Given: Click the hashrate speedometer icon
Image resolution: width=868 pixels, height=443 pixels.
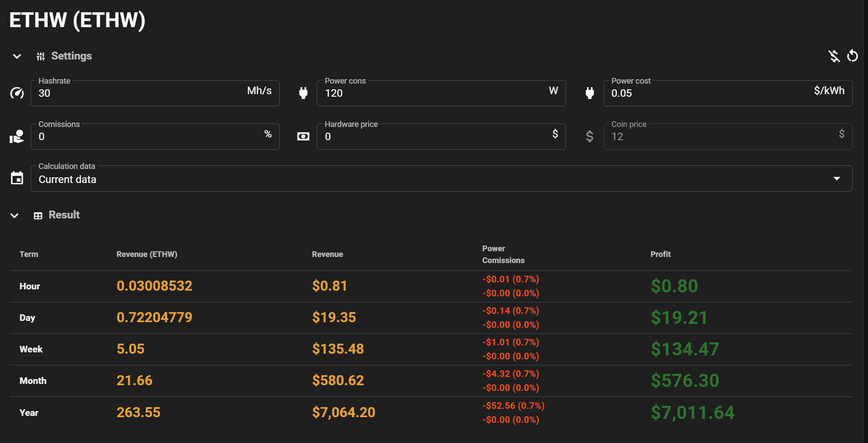Looking at the screenshot, I should click(x=17, y=93).
